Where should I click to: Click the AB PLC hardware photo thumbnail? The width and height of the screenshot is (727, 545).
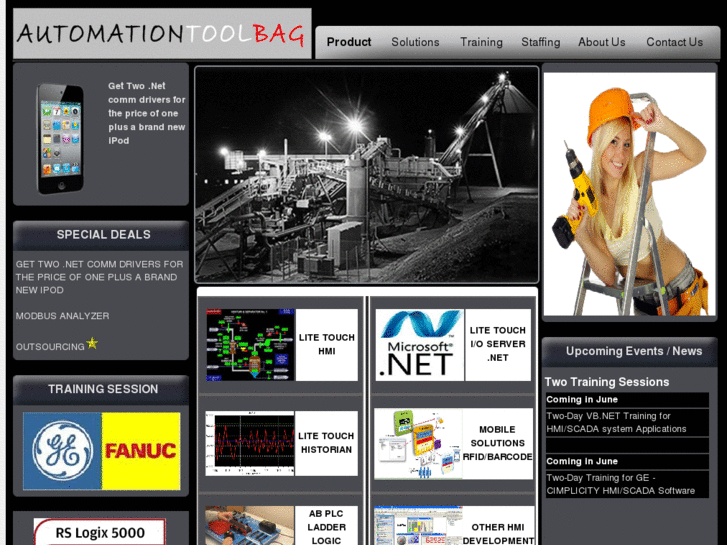coord(249,526)
